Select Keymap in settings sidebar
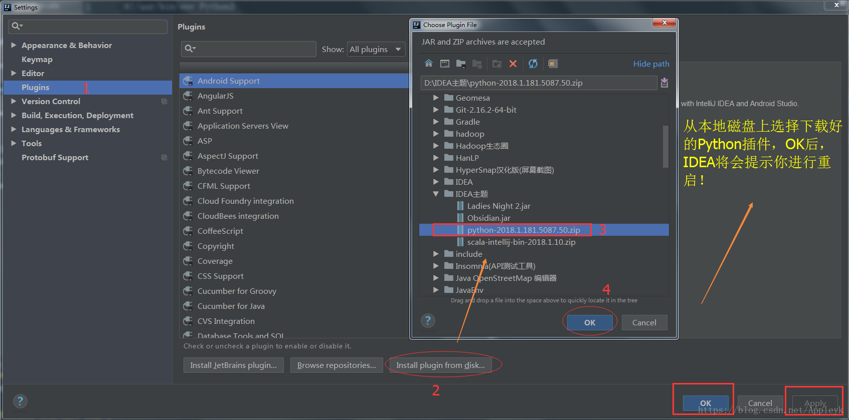 pos(37,60)
